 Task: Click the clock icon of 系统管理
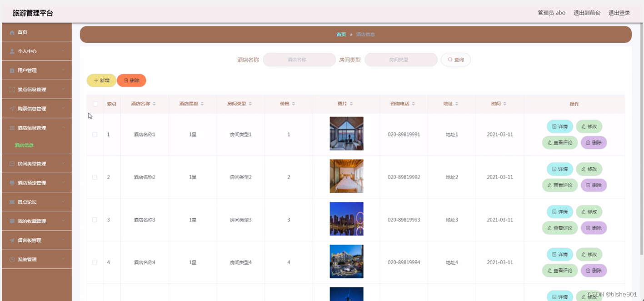(x=12, y=259)
